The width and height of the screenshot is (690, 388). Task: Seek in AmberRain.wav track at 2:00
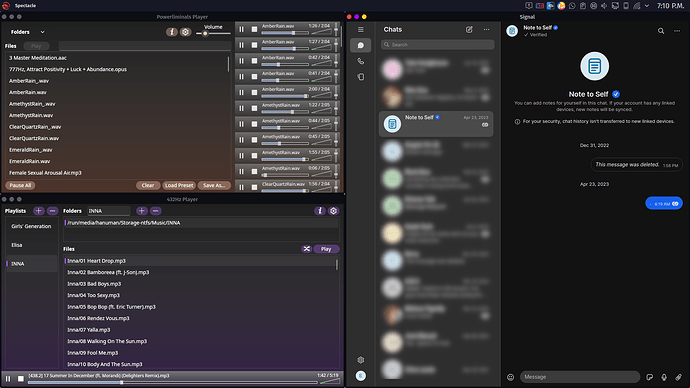285,96
